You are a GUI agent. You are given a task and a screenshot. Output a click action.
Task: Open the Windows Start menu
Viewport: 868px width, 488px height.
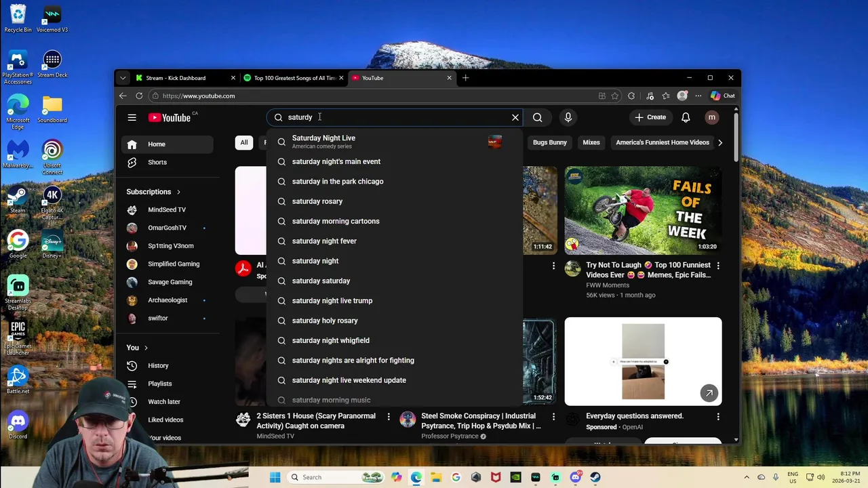click(275, 477)
